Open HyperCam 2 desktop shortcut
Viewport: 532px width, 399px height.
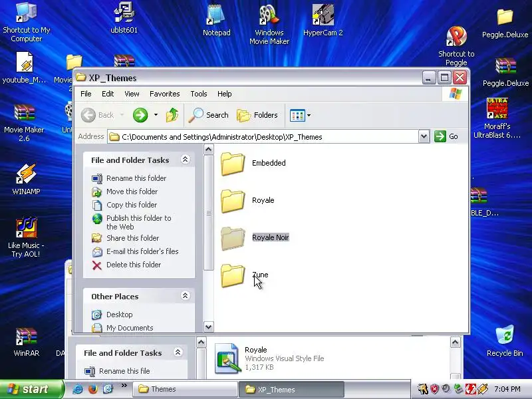coord(323,20)
